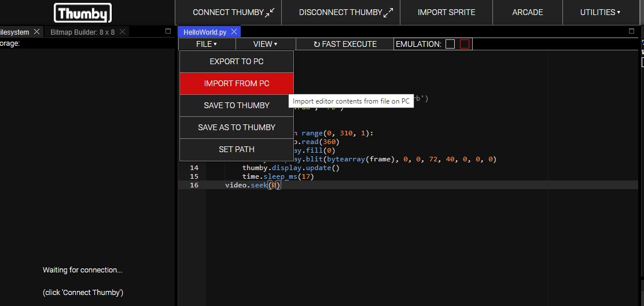Click the Import Sprite button
This screenshot has height=306, width=644.
[x=446, y=12]
